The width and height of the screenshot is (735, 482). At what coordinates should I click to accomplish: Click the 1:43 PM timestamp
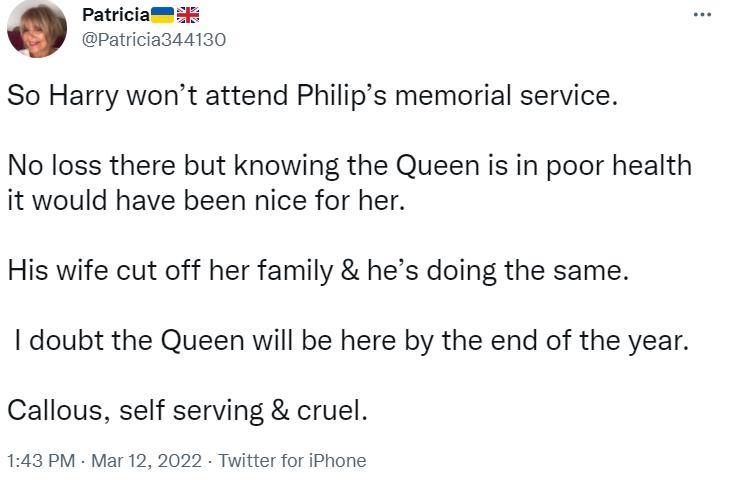tap(42, 461)
